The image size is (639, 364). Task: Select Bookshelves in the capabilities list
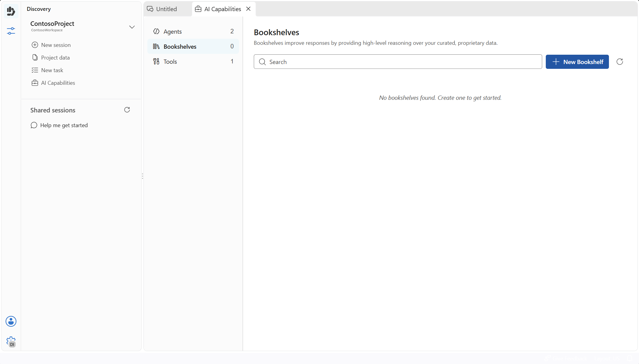193,46
